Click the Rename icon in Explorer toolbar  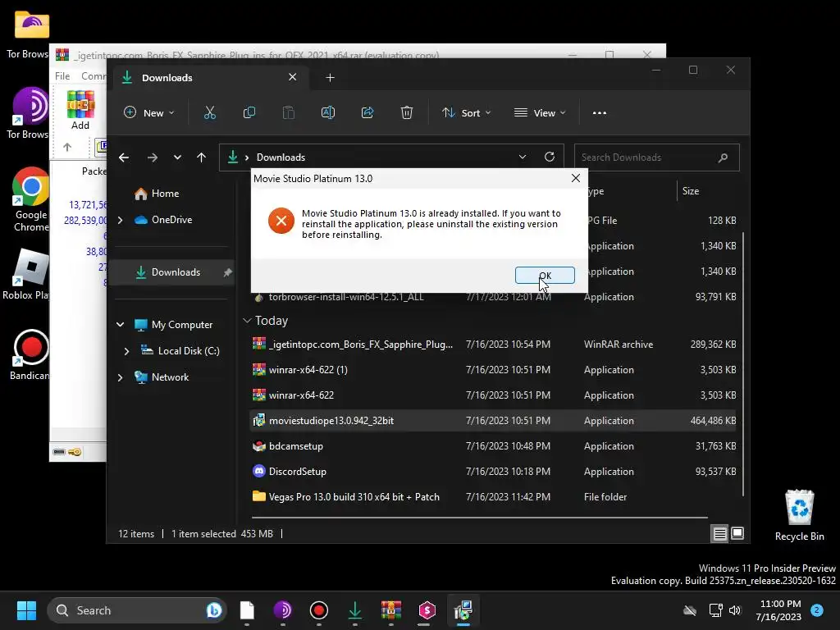[x=328, y=112]
